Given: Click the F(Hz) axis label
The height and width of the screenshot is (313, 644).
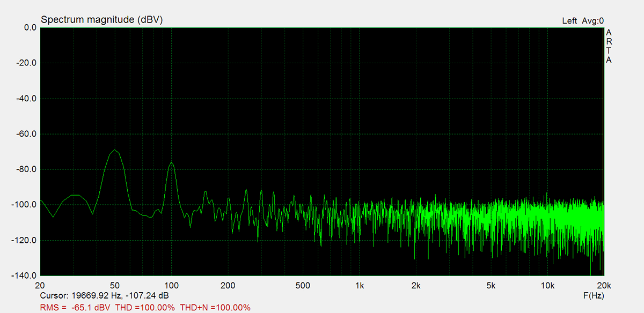Looking at the screenshot, I should [593, 296].
